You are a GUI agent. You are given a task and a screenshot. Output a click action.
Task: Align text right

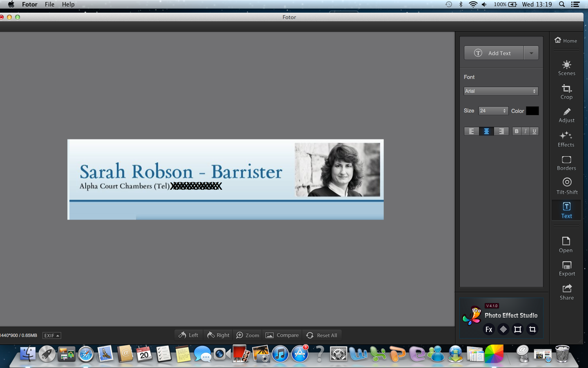501,131
